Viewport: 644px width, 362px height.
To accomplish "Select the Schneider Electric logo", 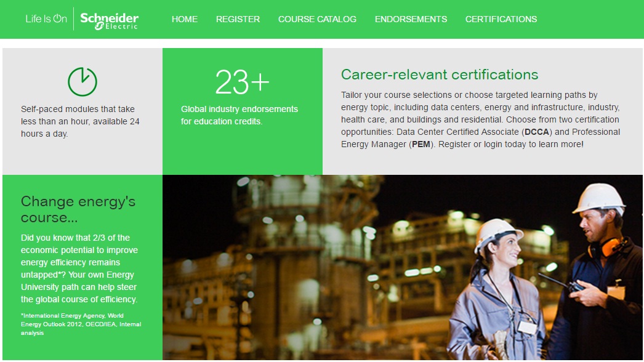I will (109, 18).
